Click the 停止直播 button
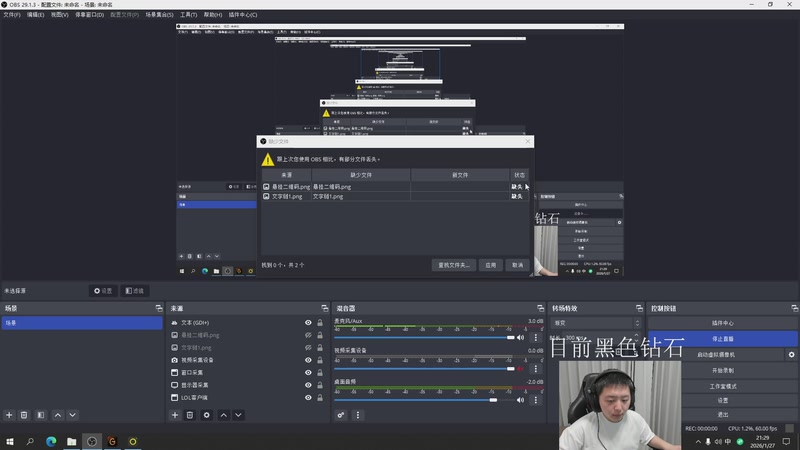 click(x=722, y=339)
